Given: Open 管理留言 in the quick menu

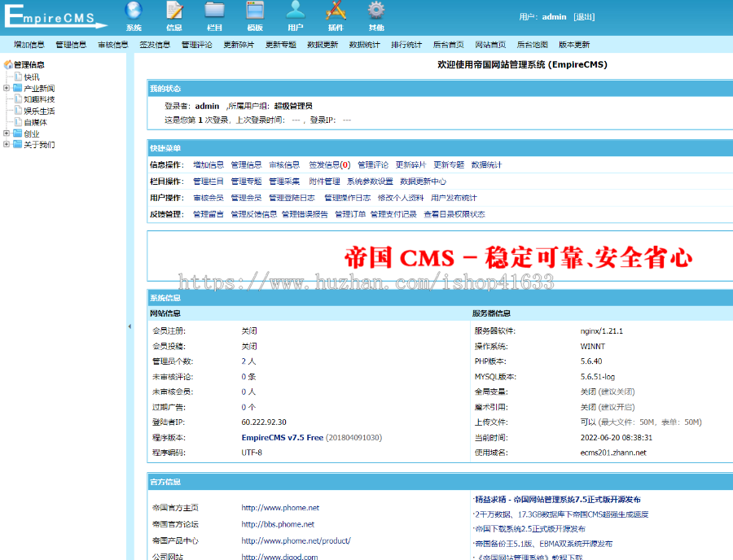Looking at the screenshot, I should pos(208,214).
